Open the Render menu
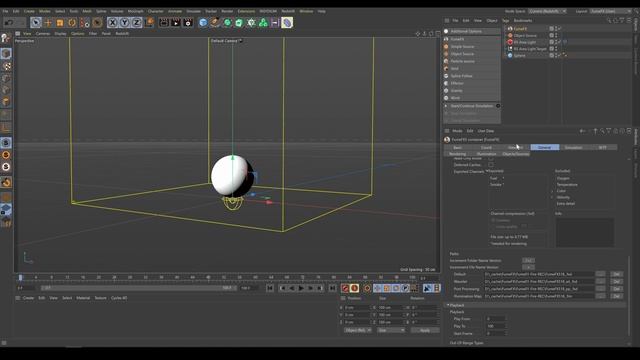 227,11
